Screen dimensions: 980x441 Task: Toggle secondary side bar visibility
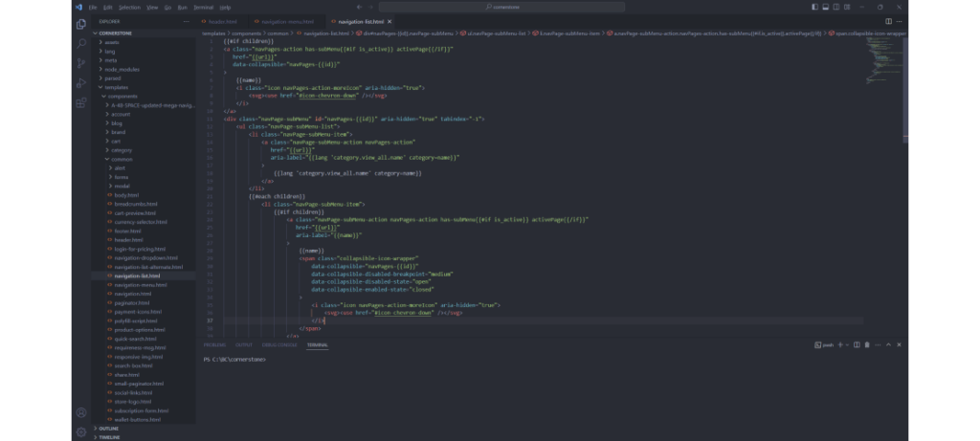click(x=836, y=7)
